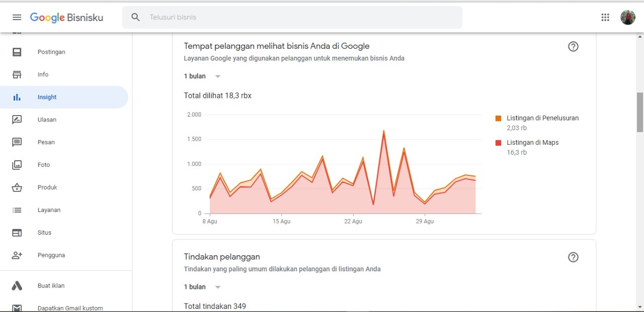
Task: Click the Tindakan pelanggan heading
Action: [x=222, y=257]
